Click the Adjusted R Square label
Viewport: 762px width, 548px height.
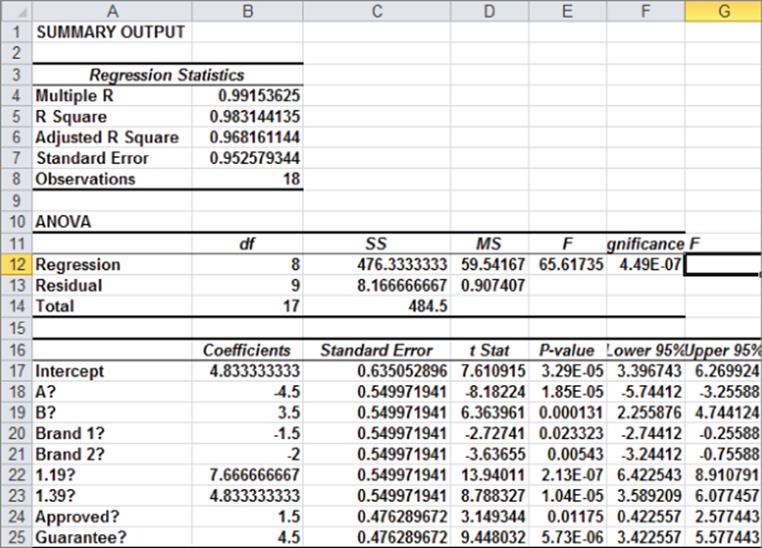click(x=107, y=137)
